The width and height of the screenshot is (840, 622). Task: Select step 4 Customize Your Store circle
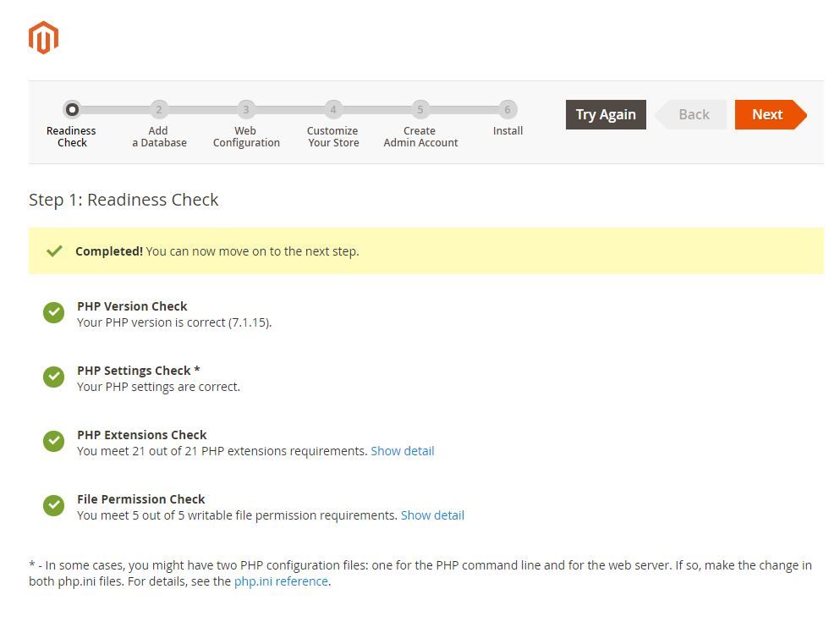(x=332, y=109)
